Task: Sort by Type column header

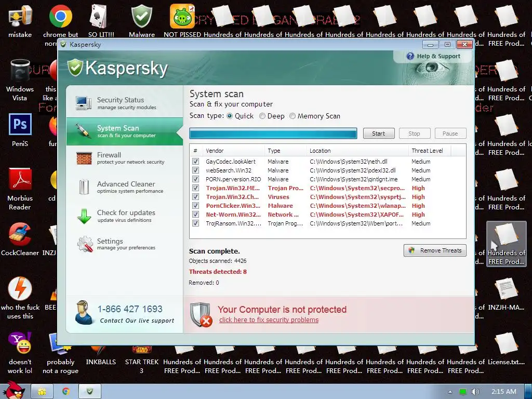Action: pyautogui.click(x=285, y=151)
